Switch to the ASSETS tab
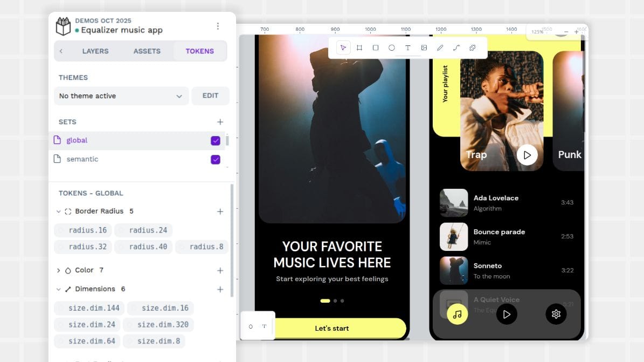Image resolution: width=644 pixels, height=362 pixels. point(146,51)
